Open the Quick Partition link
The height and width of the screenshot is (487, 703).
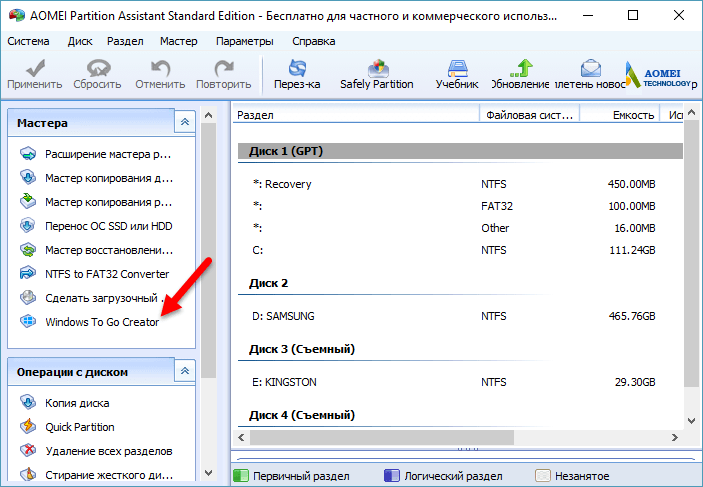click(x=80, y=427)
